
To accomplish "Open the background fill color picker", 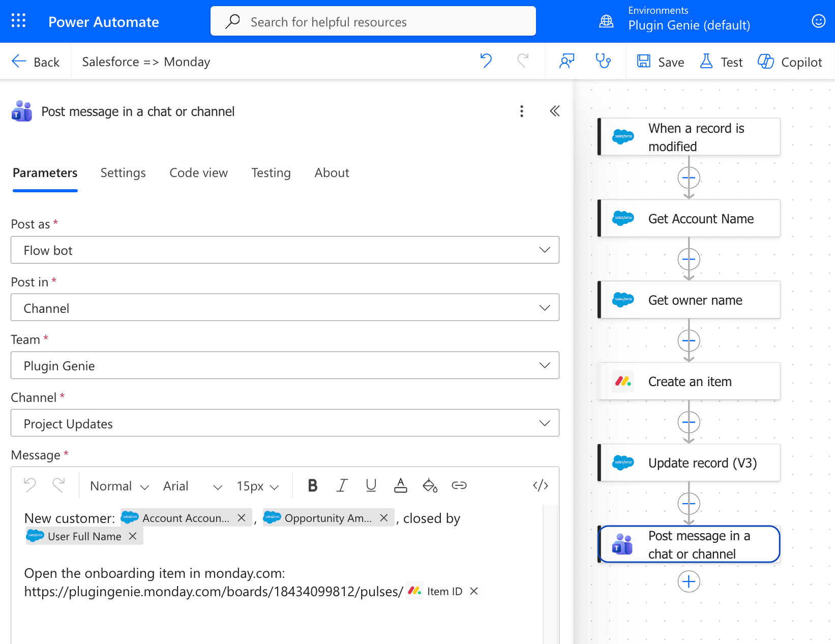I will click(430, 485).
